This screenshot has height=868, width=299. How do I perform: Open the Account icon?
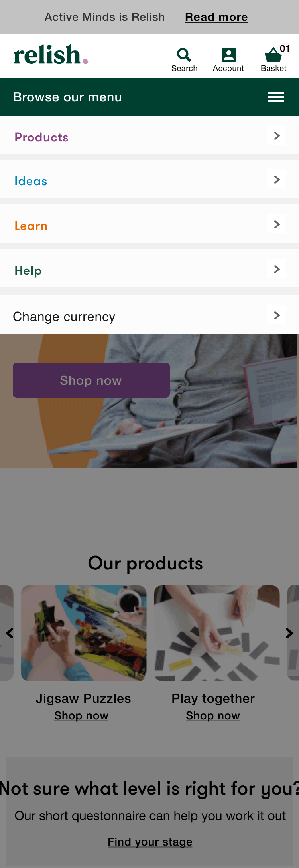[228, 55]
